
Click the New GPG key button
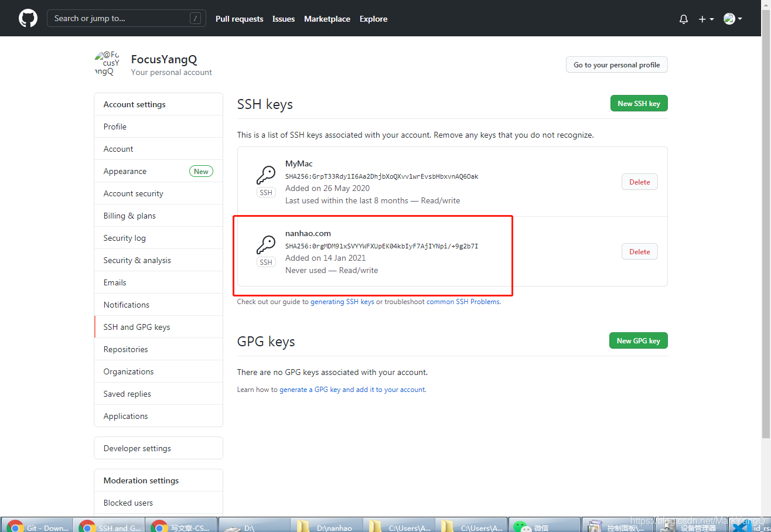(638, 340)
